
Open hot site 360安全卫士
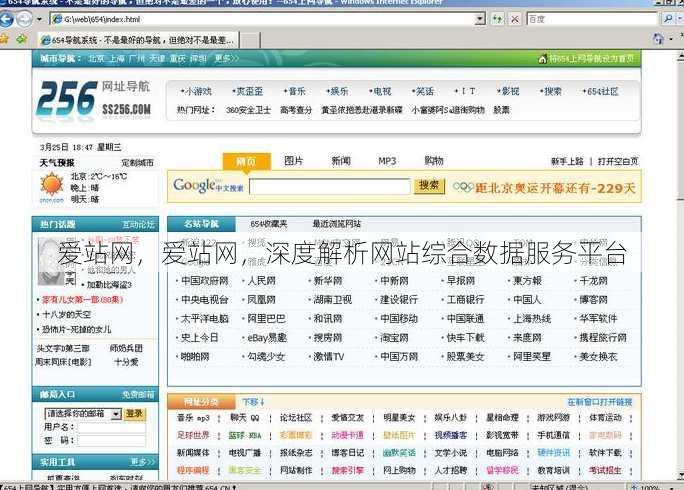(x=248, y=110)
